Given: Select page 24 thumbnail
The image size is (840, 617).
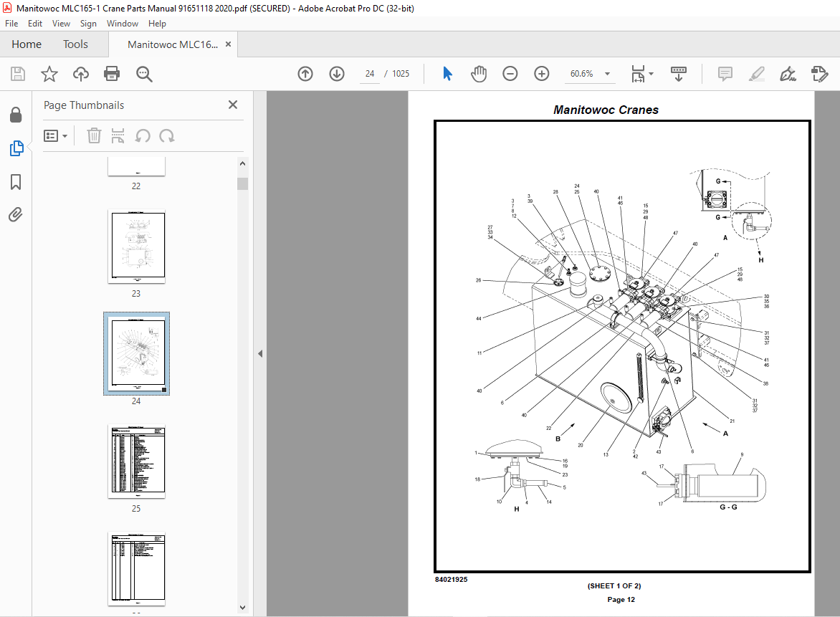Looking at the screenshot, I should pyautogui.click(x=137, y=353).
